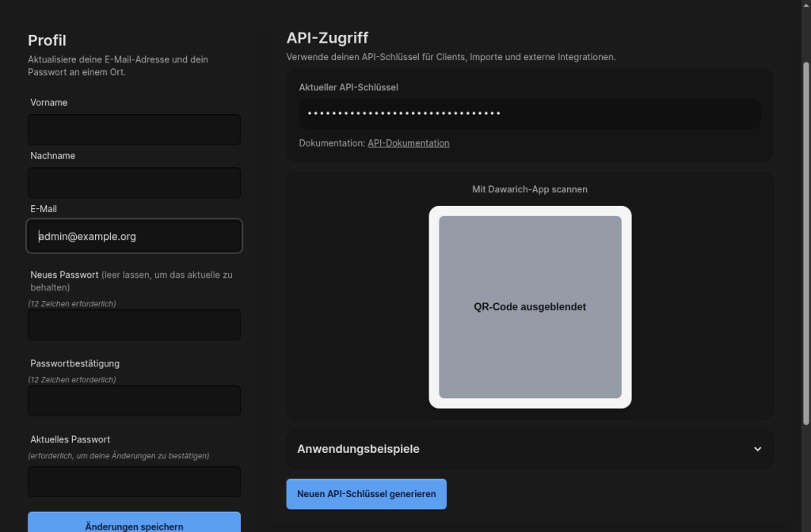Click the 'Aktualisiere deine E-Mail-Adresse' description
This screenshot has width=811, height=532.
click(x=118, y=66)
